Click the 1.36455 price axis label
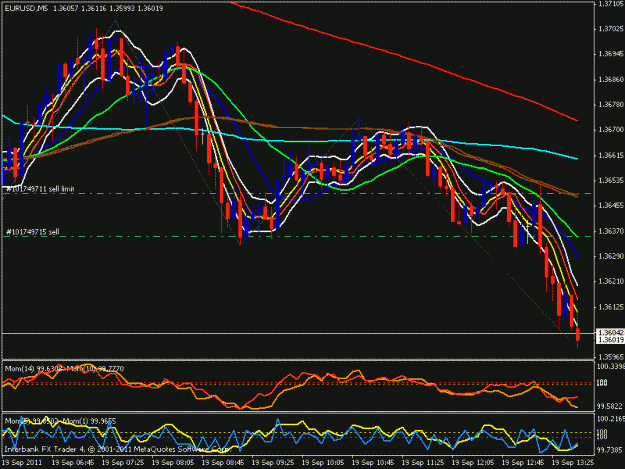 pyautogui.click(x=611, y=205)
